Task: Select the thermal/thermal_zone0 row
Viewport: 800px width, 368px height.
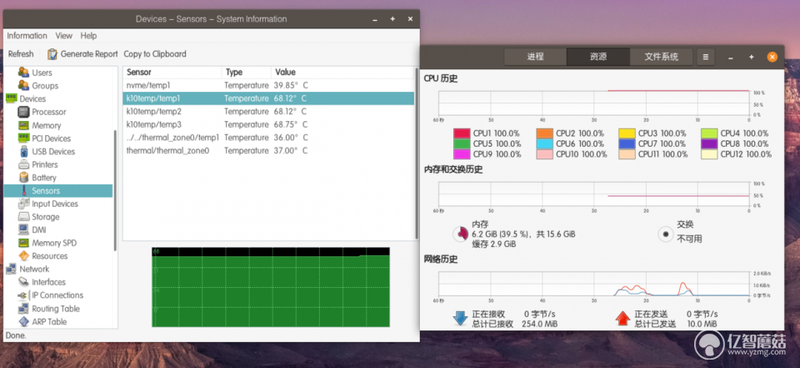Action: [268, 151]
